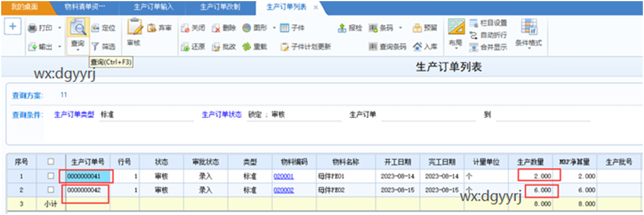Click the 生产订单状态 condition label
Screen dimensions: 644x215
coord(221,115)
